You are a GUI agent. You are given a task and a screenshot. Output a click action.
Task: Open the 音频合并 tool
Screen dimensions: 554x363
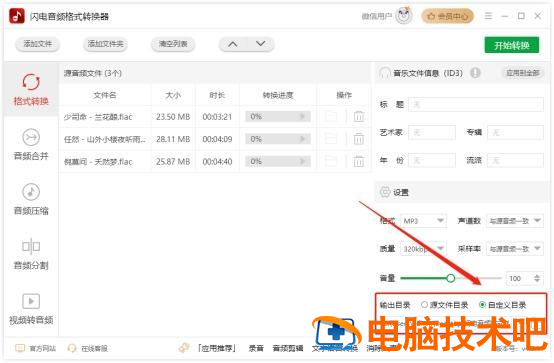point(31,137)
